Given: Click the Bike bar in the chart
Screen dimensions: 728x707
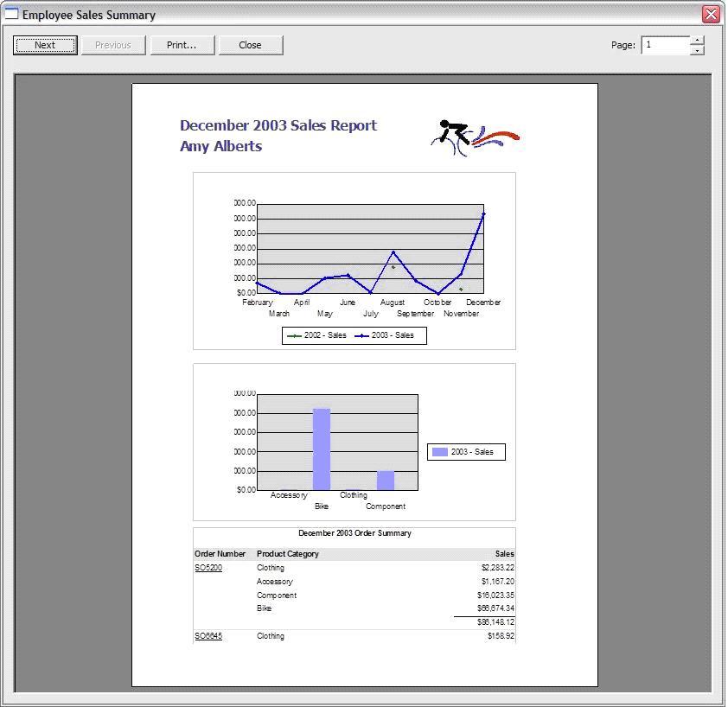Looking at the screenshot, I should click(x=322, y=449).
